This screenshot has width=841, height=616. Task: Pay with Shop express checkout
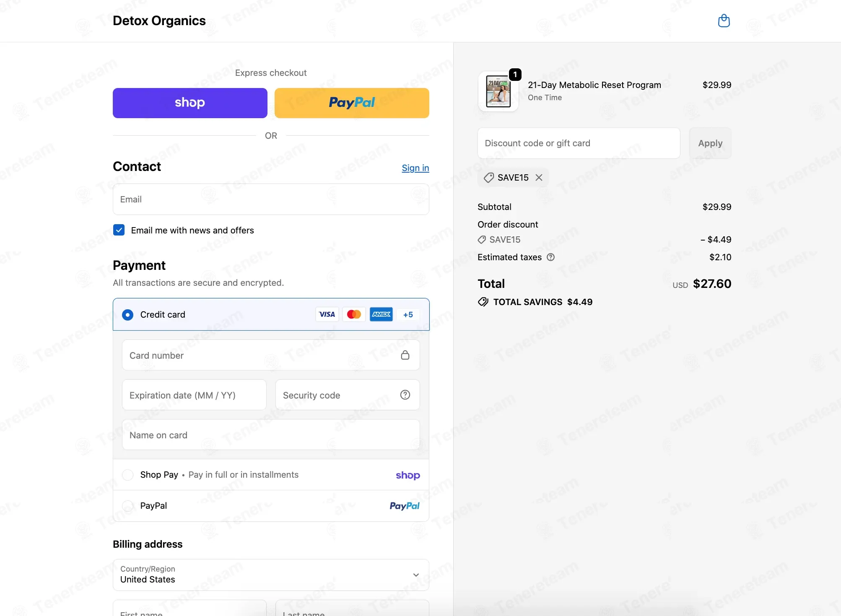(x=190, y=103)
